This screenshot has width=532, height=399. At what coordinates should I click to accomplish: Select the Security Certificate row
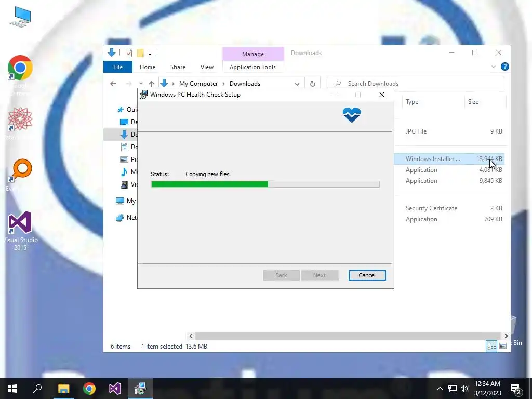pyautogui.click(x=449, y=208)
